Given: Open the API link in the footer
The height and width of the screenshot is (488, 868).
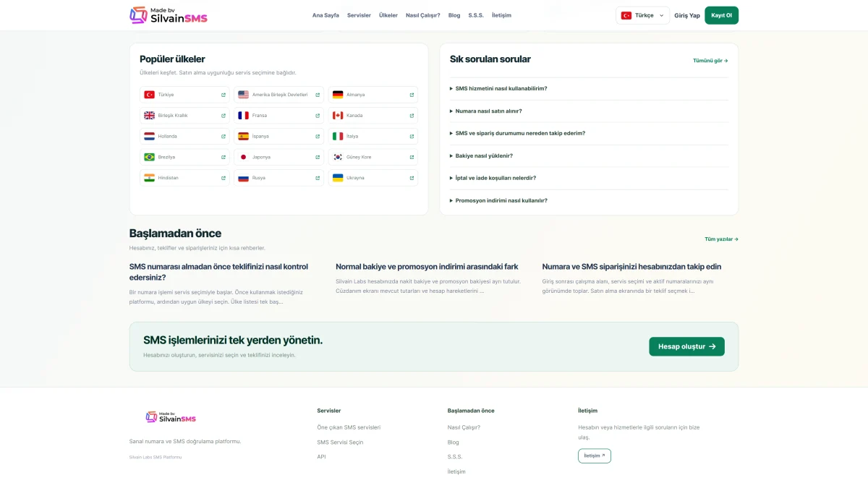Looking at the screenshot, I should point(321,457).
